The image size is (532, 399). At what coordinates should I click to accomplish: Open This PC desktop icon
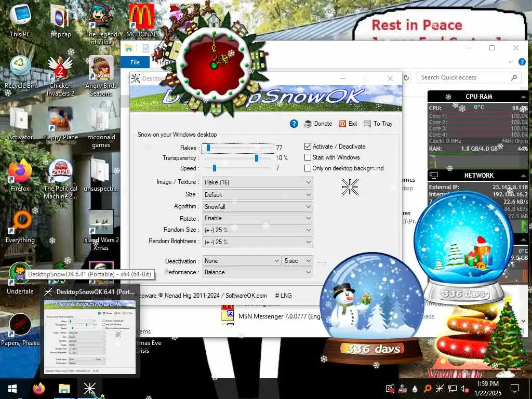[x=20, y=20]
